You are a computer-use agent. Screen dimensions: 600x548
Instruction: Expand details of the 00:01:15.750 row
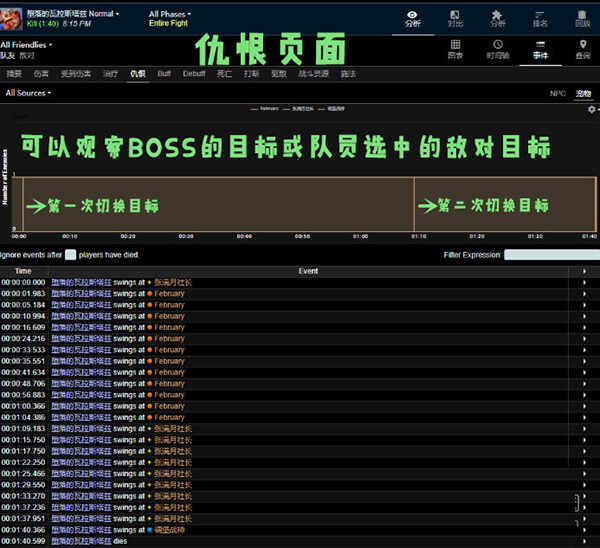pyautogui.click(x=584, y=440)
